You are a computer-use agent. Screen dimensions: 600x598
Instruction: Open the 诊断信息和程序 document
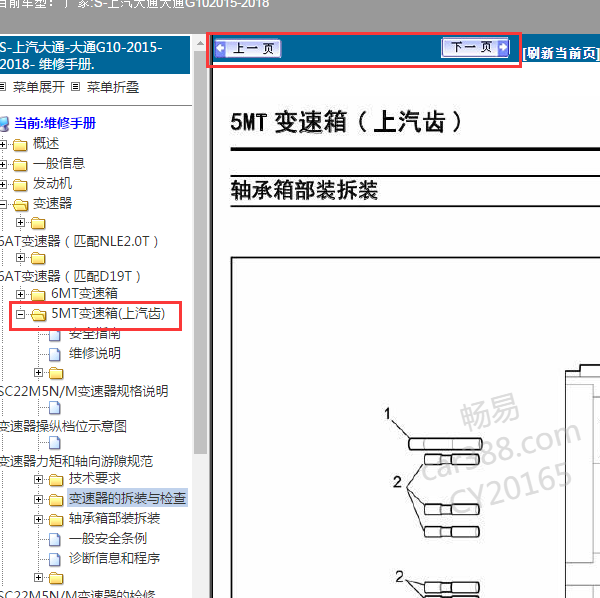tap(114, 558)
